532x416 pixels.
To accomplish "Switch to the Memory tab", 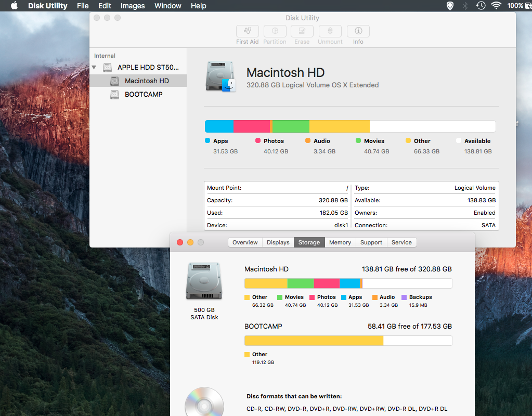I will [x=340, y=242].
